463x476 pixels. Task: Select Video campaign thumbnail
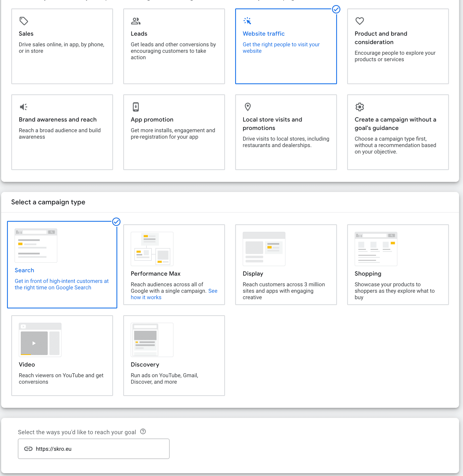pos(40,340)
